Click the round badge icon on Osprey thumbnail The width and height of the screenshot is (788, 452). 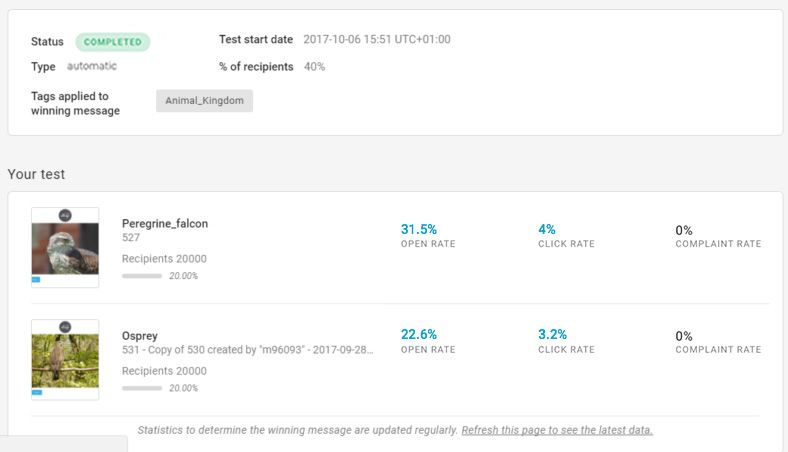(65, 327)
